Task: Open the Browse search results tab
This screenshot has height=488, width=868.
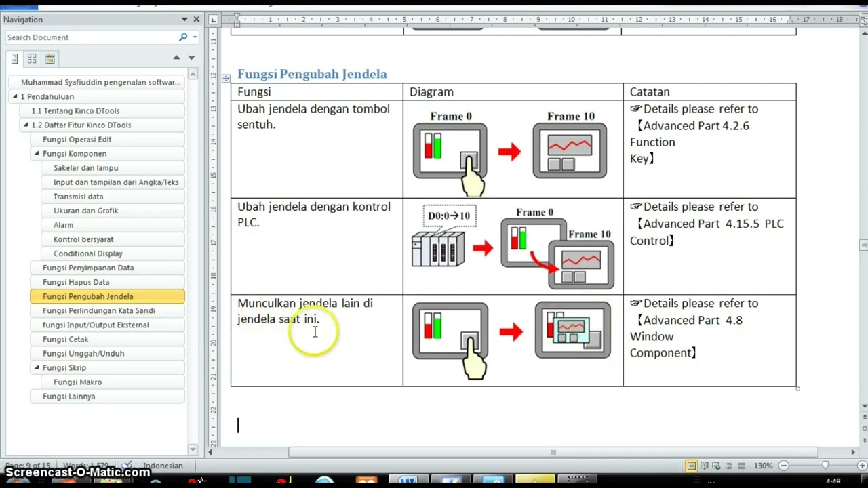Action: [x=50, y=59]
